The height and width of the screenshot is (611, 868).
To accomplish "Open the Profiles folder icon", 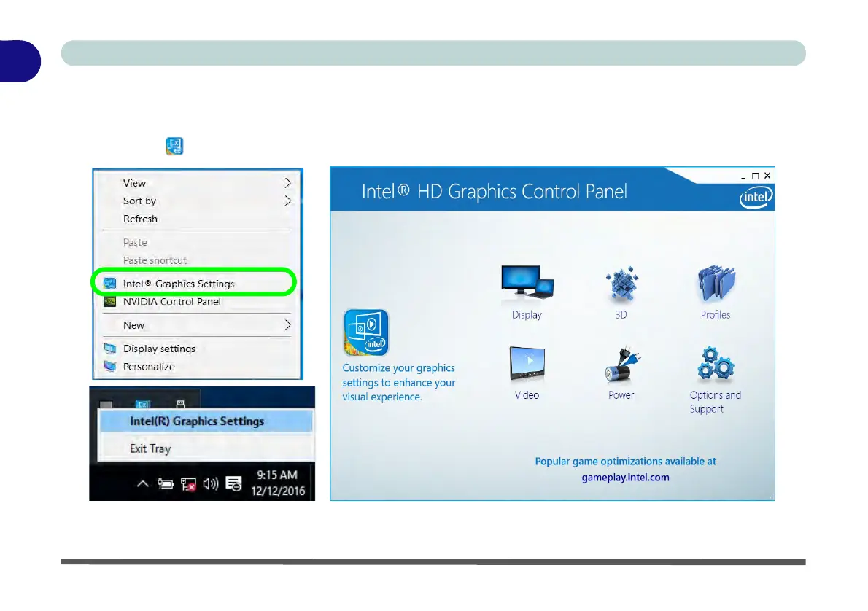I will pos(716,284).
